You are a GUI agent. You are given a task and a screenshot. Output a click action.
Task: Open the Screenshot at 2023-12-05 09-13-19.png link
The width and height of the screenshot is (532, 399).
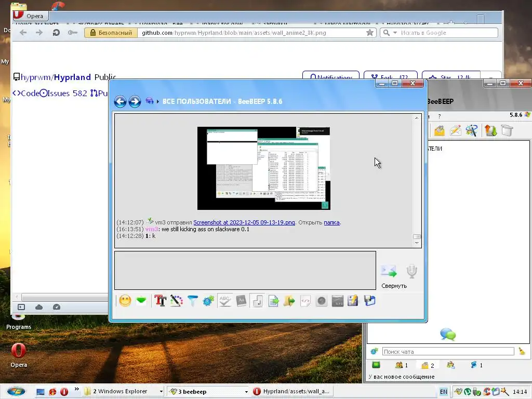click(244, 222)
